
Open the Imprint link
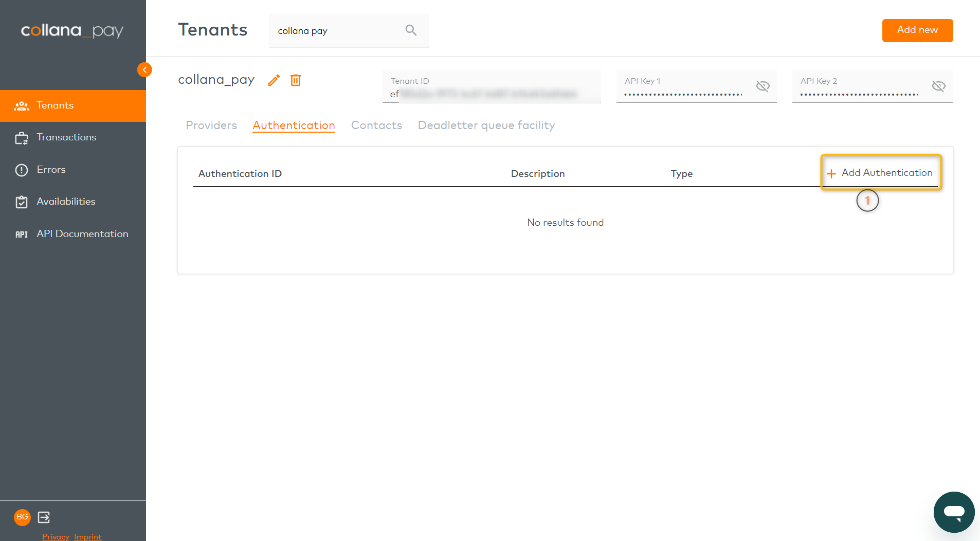(x=88, y=536)
